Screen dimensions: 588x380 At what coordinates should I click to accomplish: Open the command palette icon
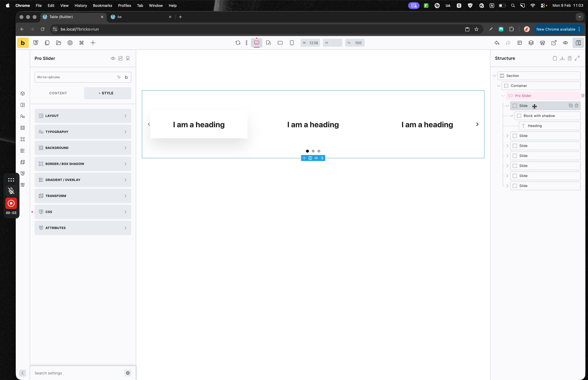81,43
